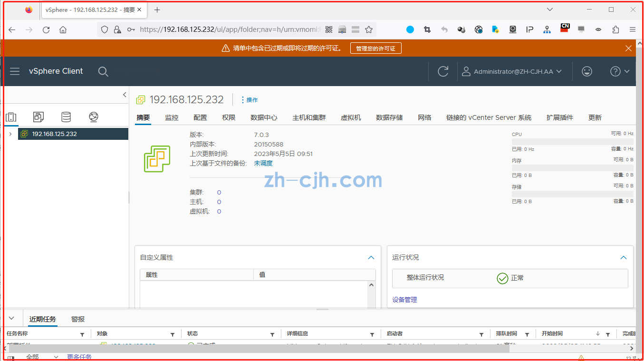Image resolution: width=644 pixels, height=361 pixels.
Task: Switch to Storage inventory icon
Action: tap(66, 117)
